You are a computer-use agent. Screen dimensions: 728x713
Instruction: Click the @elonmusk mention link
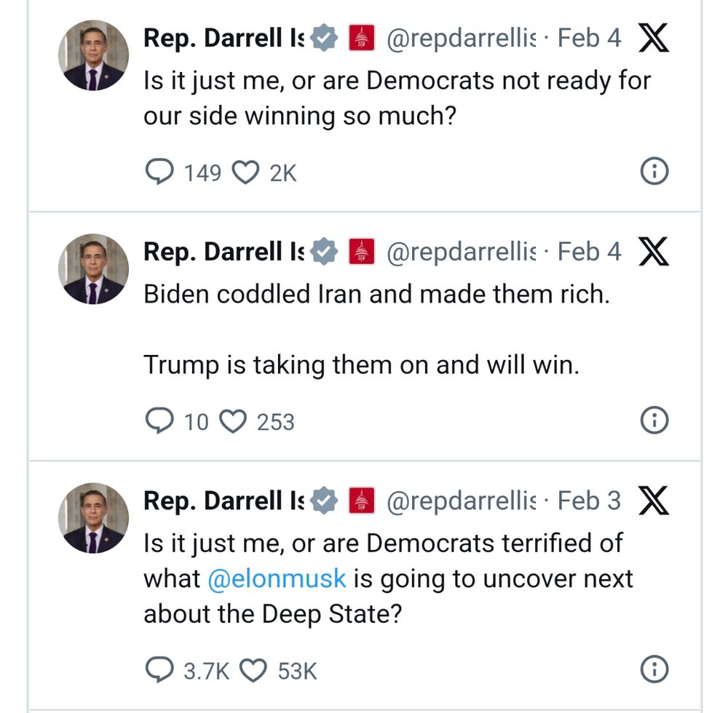pos(277,578)
